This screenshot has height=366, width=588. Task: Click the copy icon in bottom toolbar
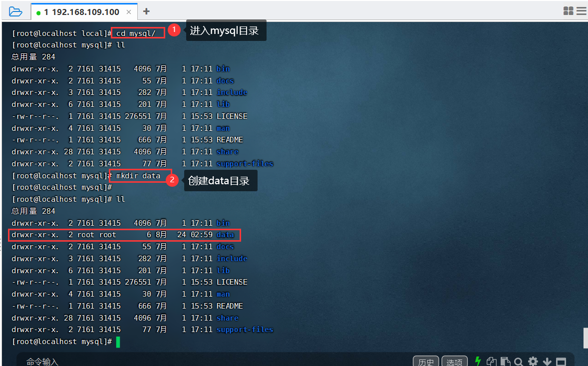point(492,361)
